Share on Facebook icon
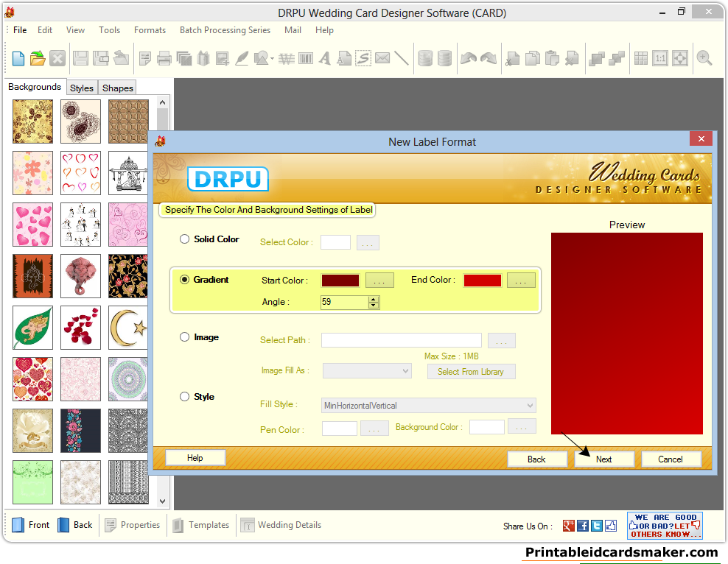The height and width of the screenshot is (564, 728). point(583,526)
